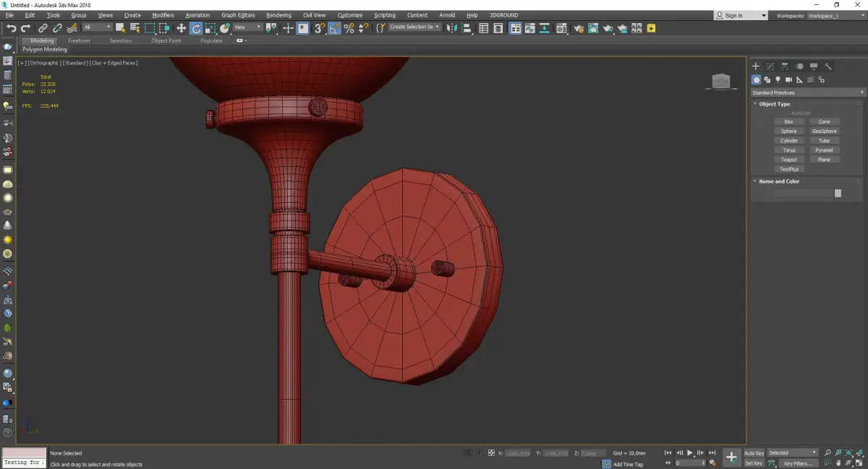Image resolution: width=868 pixels, height=469 pixels.
Task: Switch to the Hierarchy command panel
Action: 785,66
